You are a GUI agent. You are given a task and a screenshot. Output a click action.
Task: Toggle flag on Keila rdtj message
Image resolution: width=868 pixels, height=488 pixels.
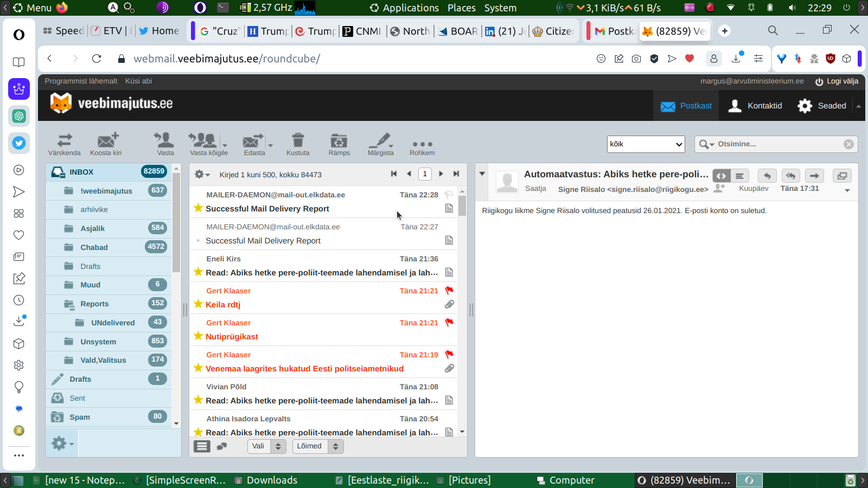tap(449, 290)
